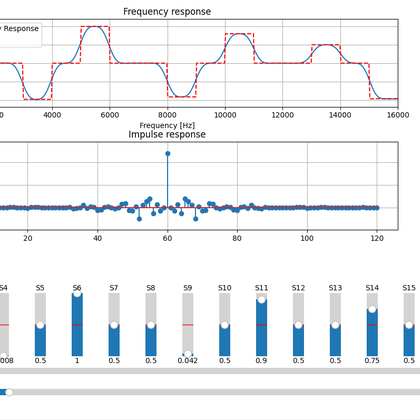The height and width of the screenshot is (420, 420).
Task: Click the value '0.75' under slider S14
Action: (x=372, y=361)
